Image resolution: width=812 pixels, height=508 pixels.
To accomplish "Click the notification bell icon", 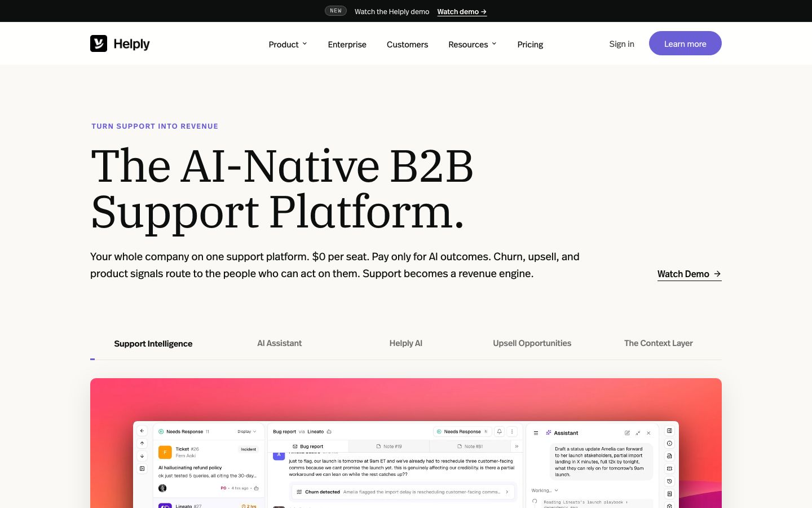I will click(x=499, y=431).
